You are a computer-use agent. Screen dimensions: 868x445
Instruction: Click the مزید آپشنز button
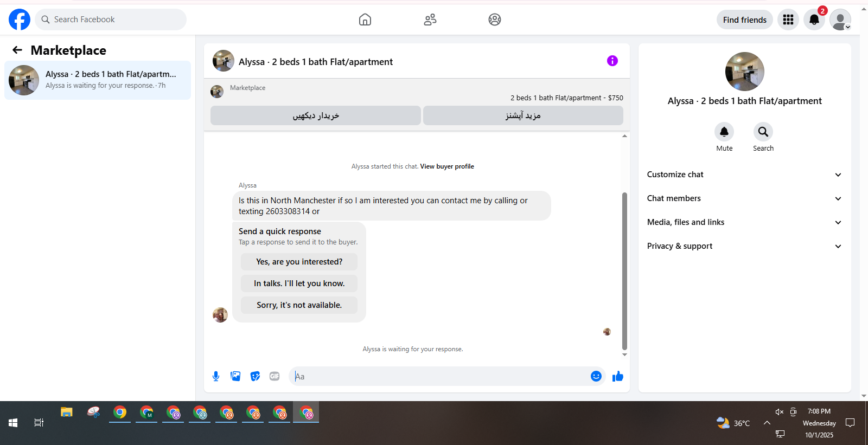(x=523, y=115)
